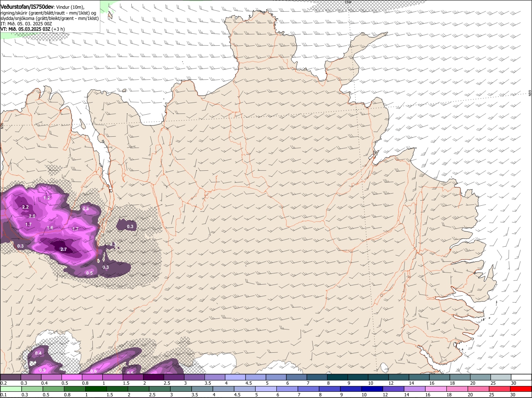Viewport: 532px width, 398px height.
Task: Select lower legend bright red swatch after 30
Action: coord(521,389)
